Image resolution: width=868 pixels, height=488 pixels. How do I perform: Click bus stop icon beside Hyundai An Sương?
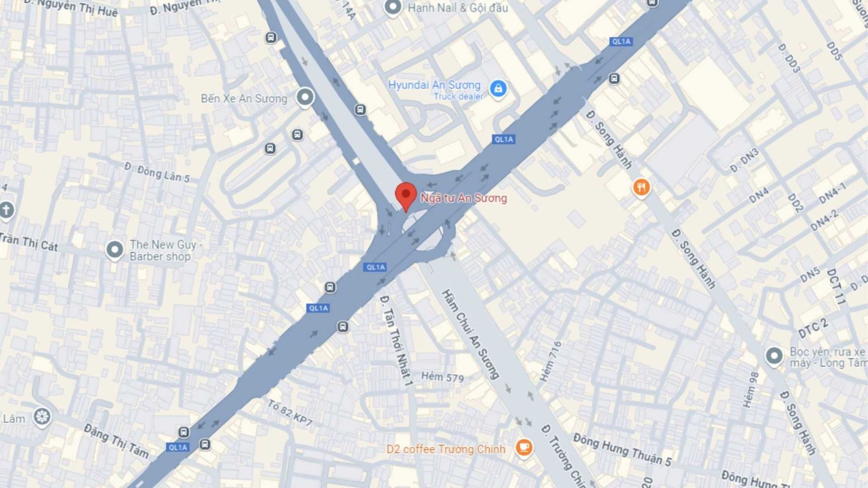(360, 110)
